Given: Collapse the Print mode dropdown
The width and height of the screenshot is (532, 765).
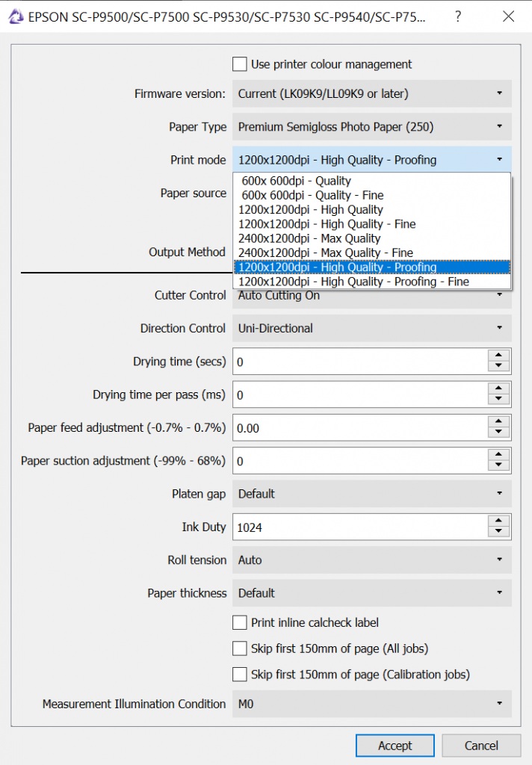Looking at the screenshot, I should coord(372,160).
